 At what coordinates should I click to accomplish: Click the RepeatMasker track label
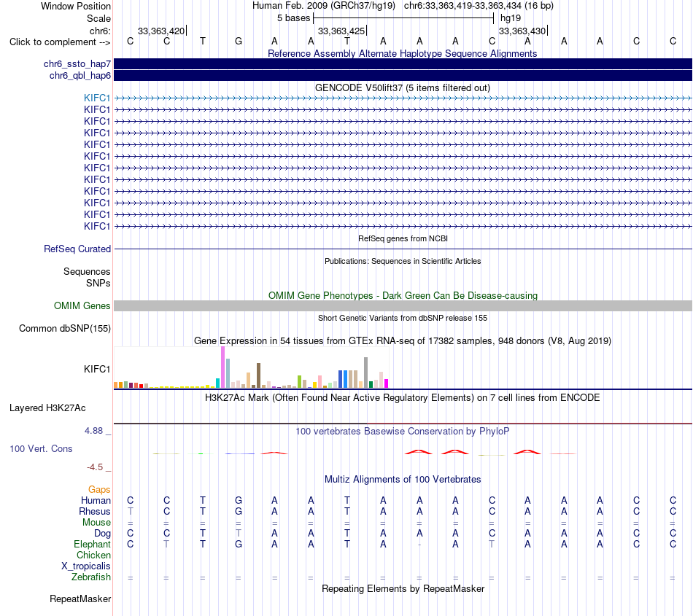click(80, 599)
